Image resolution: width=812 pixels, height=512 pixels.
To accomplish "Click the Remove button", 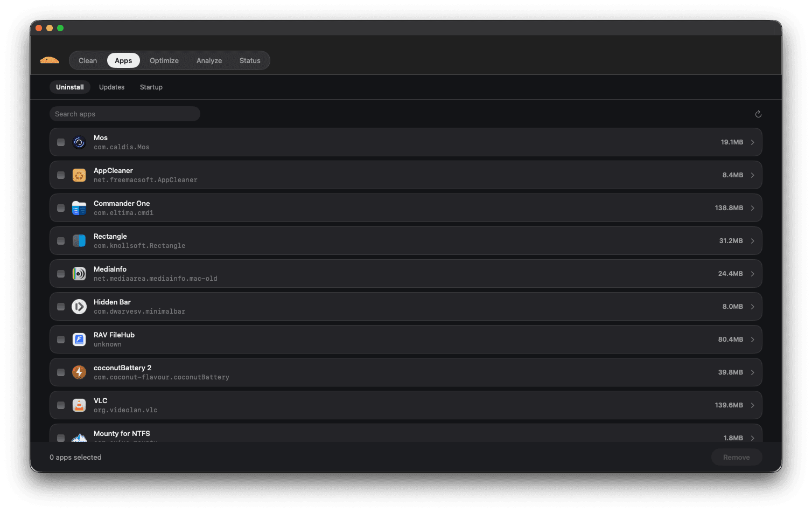I will click(737, 457).
